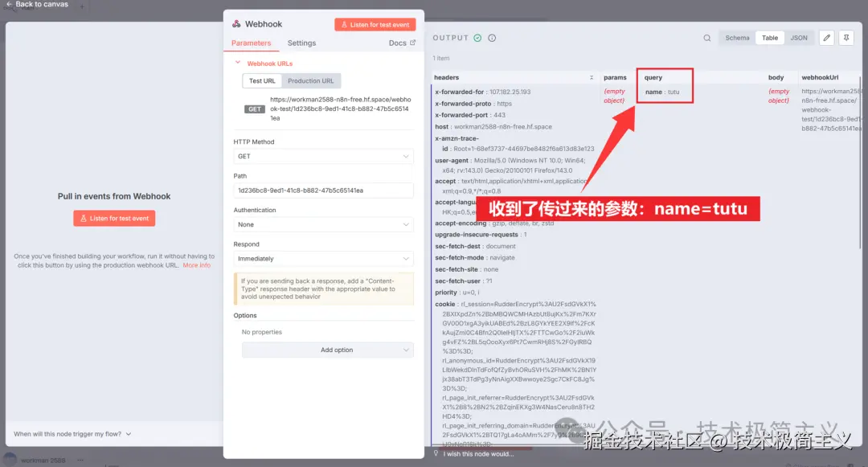Screen dimensions: 868x467
Task: Switch to the Settings tab
Action: [301, 43]
